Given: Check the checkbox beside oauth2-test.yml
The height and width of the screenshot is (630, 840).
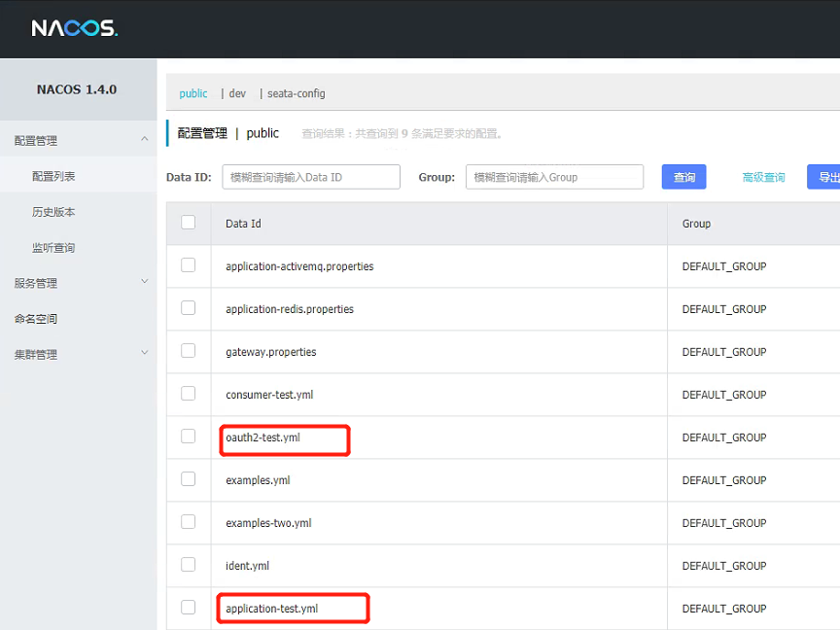Looking at the screenshot, I should click(x=189, y=437).
